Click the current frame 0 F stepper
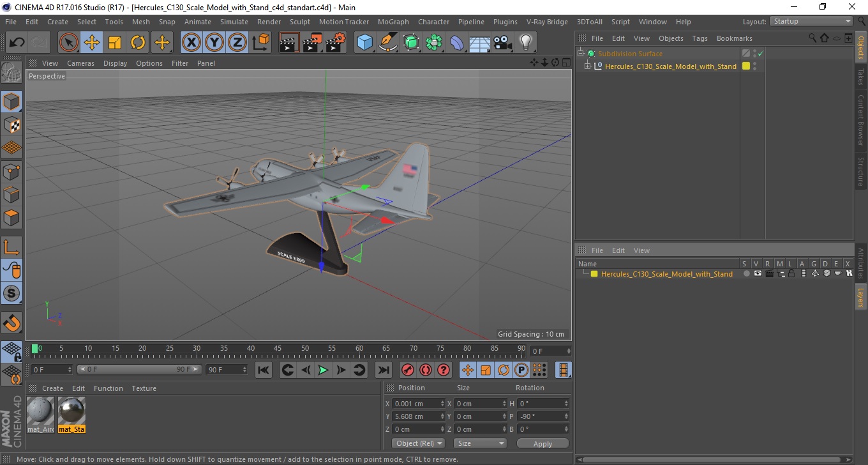 tap(70, 370)
